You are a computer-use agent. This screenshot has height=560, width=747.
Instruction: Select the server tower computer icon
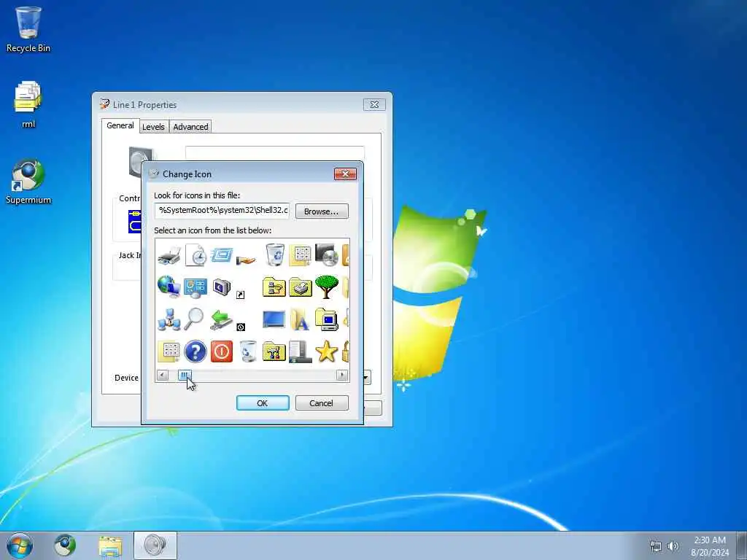[x=301, y=351]
